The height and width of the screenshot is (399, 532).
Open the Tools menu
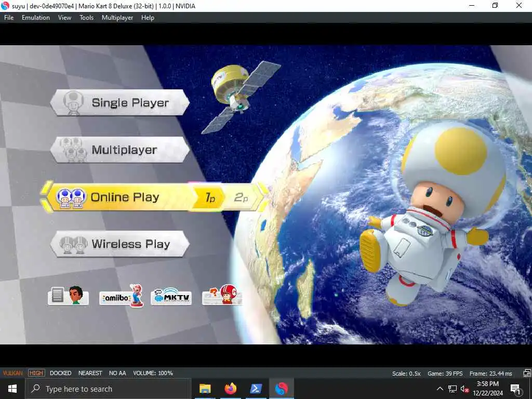(x=87, y=18)
